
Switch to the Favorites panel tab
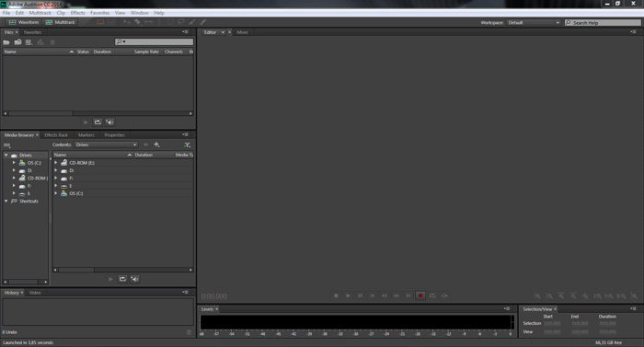click(32, 32)
